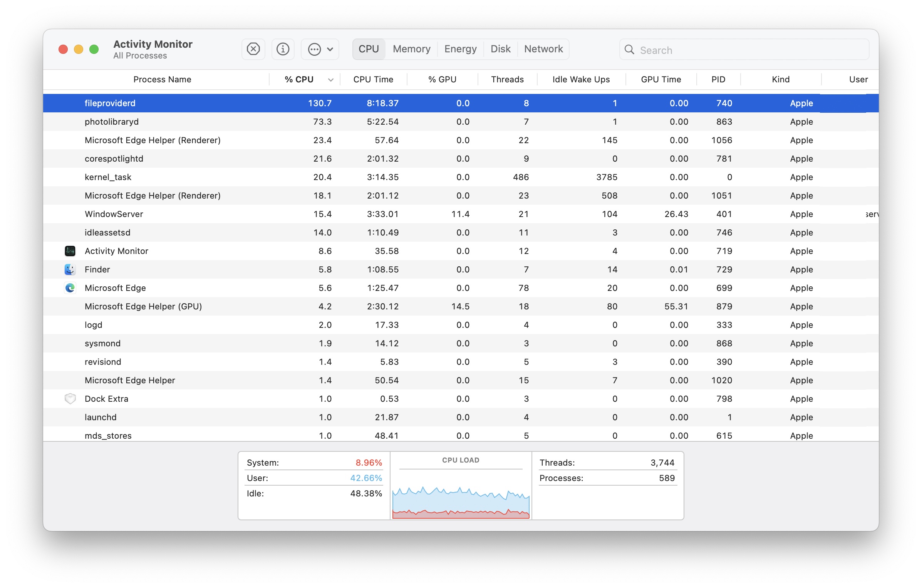
Task: Toggle sort direction via the % CPU chevron
Action: point(330,80)
